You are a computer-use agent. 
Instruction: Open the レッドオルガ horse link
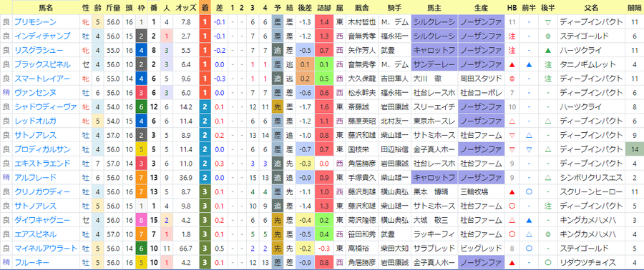(35, 121)
